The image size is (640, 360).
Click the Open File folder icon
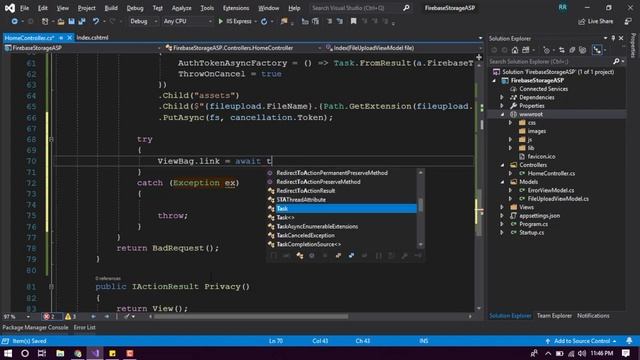(61, 21)
